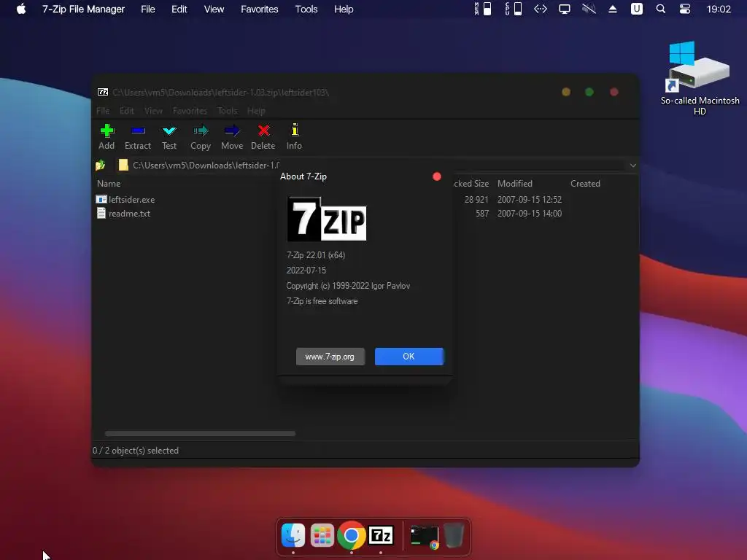Image resolution: width=747 pixels, height=560 pixels.
Task: Click the muted sound icon in menu bar
Action: (x=589, y=9)
